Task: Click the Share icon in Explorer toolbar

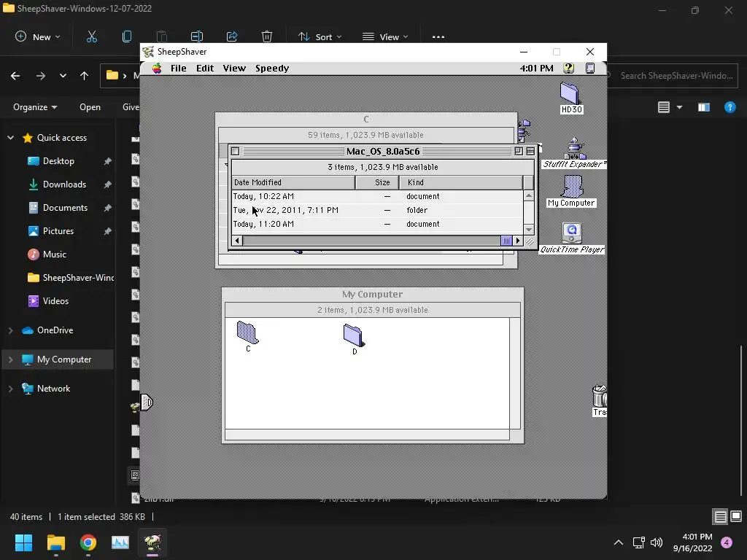Action: tap(232, 36)
